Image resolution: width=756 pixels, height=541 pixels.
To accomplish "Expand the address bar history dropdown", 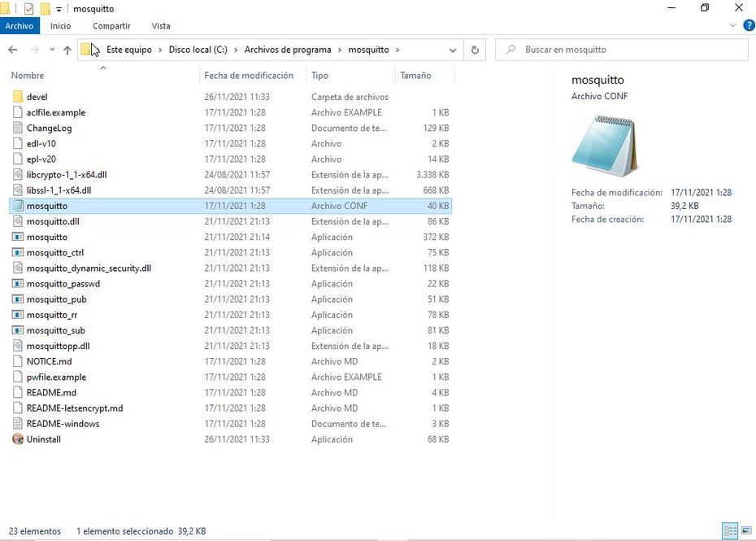I will tap(452, 50).
